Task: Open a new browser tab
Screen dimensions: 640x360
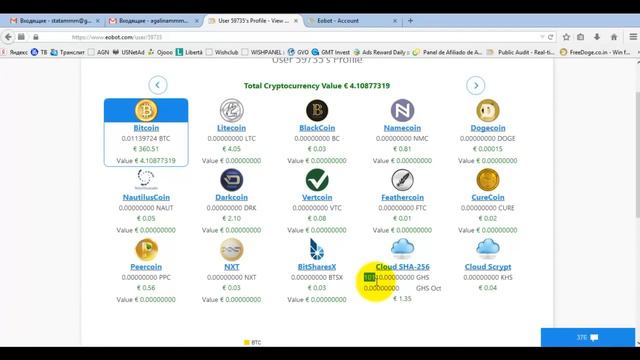Action: 410,20
